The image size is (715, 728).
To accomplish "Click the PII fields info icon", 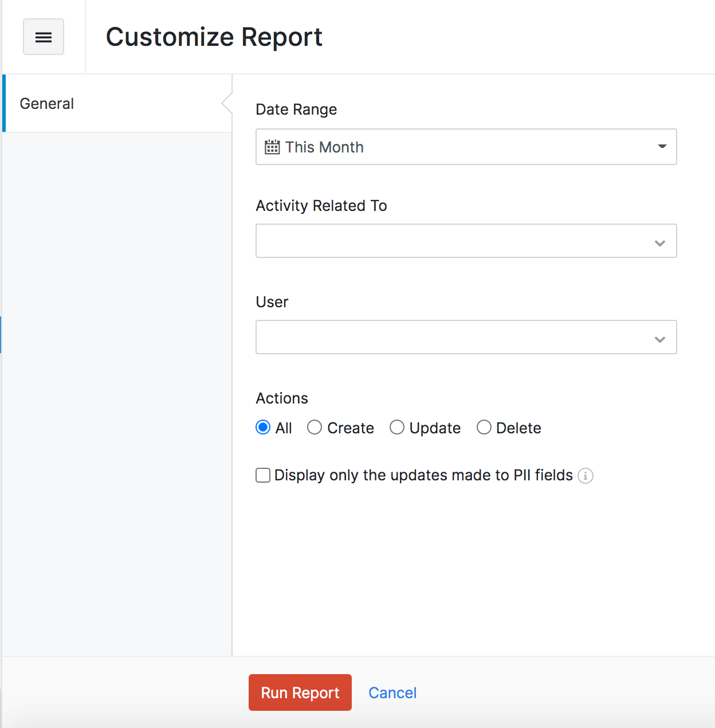I will pyautogui.click(x=585, y=476).
